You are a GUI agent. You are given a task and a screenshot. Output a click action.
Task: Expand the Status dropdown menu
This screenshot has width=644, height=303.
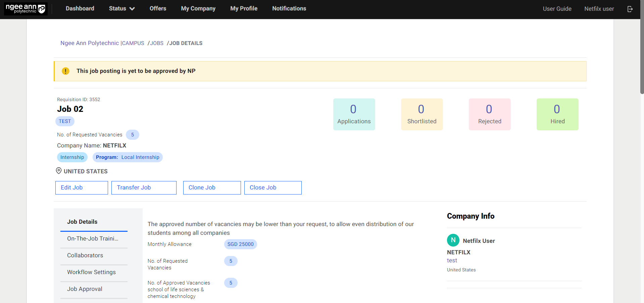(121, 9)
